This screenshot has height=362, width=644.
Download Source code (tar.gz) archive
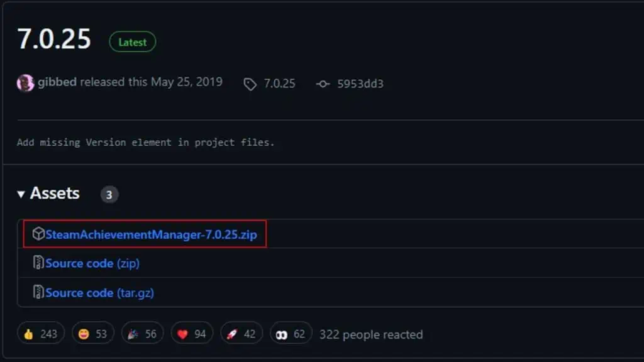tap(99, 293)
